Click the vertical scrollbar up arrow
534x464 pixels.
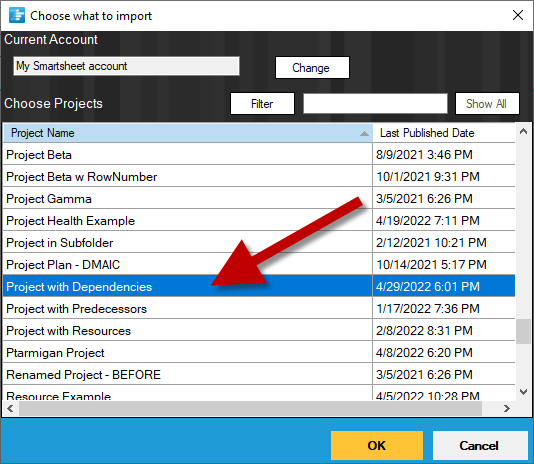(x=523, y=131)
